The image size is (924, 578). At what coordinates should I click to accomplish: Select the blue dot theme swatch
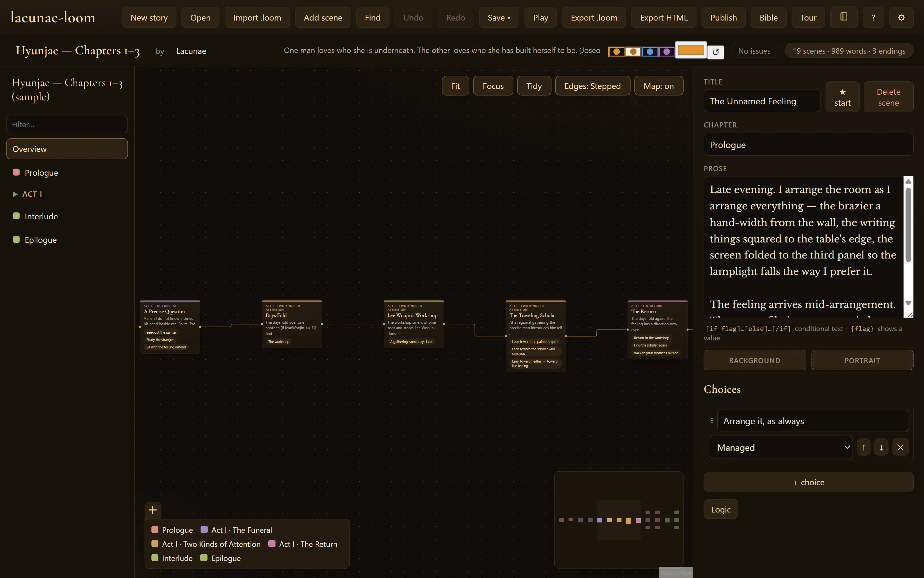pos(650,52)
